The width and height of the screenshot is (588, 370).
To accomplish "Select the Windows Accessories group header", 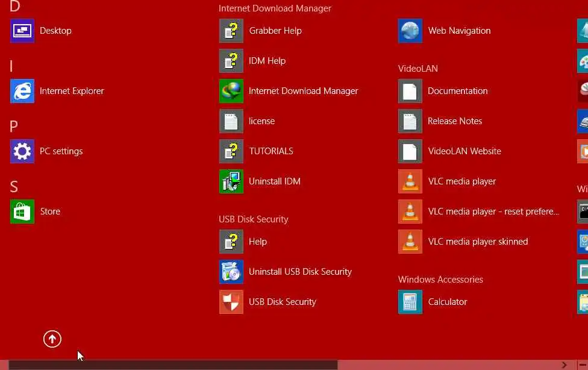I will pyautogui.click(x=440, y=280).
